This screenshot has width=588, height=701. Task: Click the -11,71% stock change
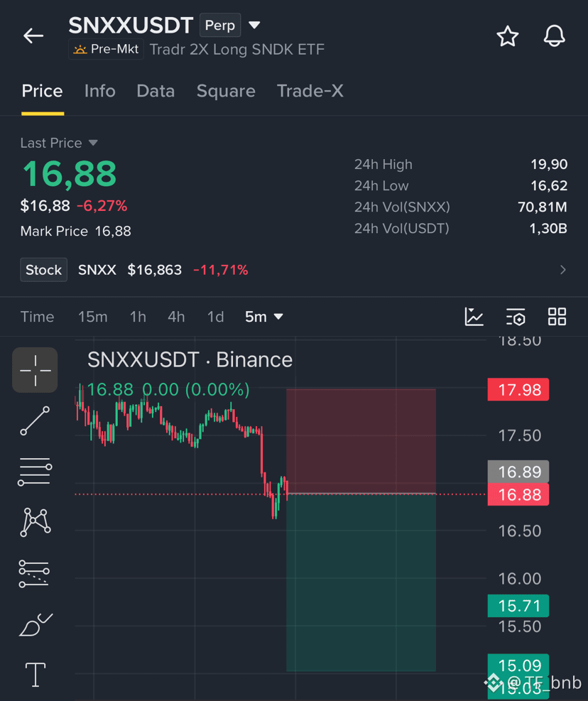pos(220,270)
